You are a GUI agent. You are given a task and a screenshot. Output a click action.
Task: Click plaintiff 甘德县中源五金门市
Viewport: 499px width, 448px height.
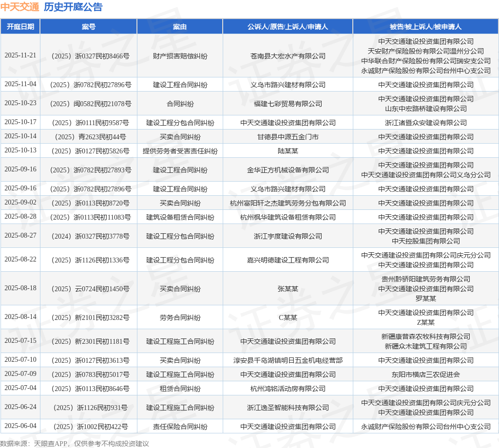pos(288,137)
